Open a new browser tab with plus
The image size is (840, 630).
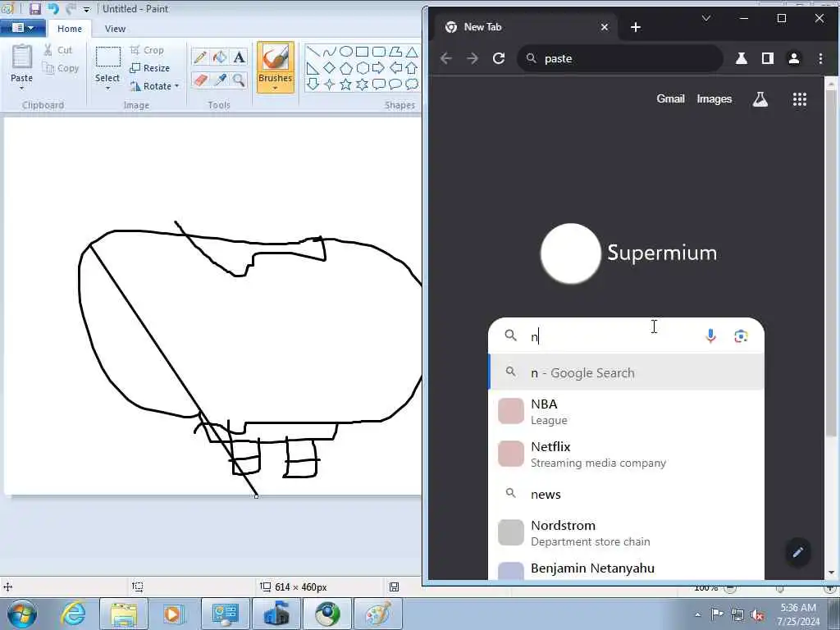[636, 27]
